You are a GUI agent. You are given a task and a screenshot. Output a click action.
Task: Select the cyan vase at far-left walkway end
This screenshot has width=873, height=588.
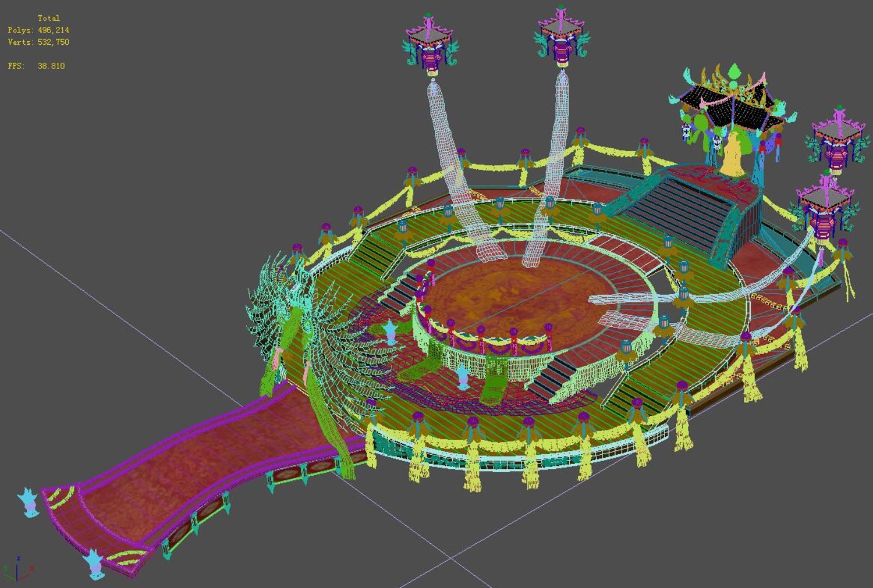[x=29, y=503]
